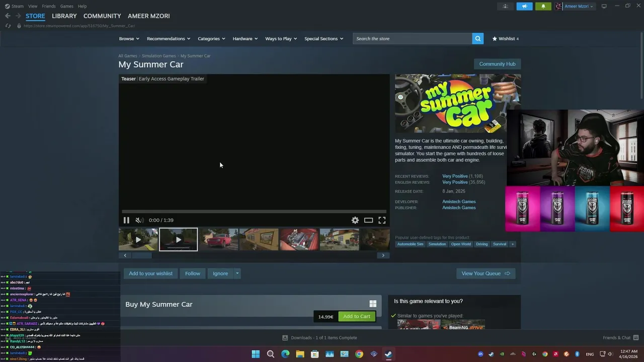The width and height of the screenshot is (644, 362).
Task: Click All Games breadcrumb link
Action: coord(128,56)
